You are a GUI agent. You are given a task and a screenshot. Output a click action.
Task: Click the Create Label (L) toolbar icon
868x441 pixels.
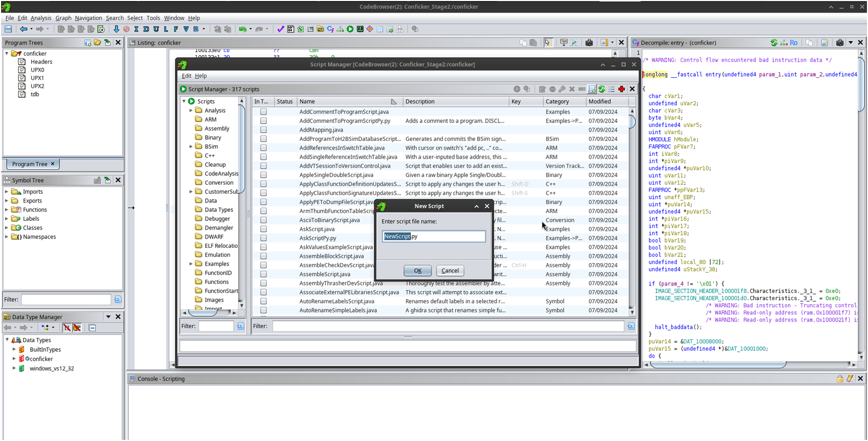pos(166,29)
